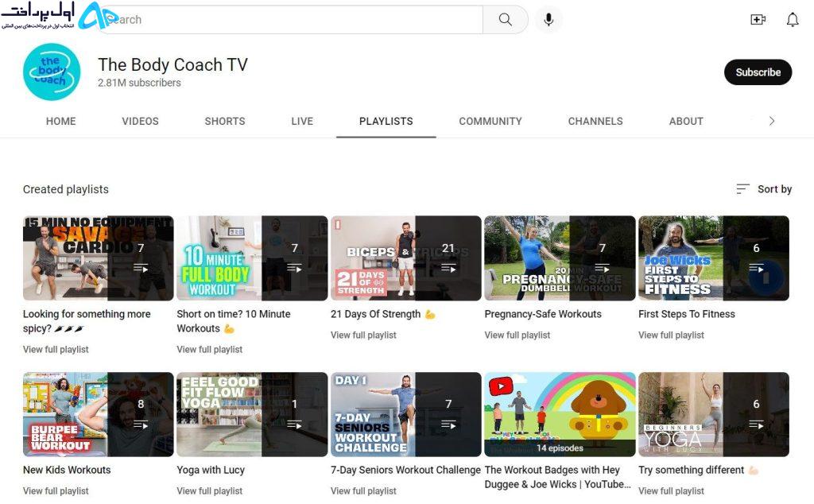
Task: Click the Sort by filter icon
Action: [743, 189]
